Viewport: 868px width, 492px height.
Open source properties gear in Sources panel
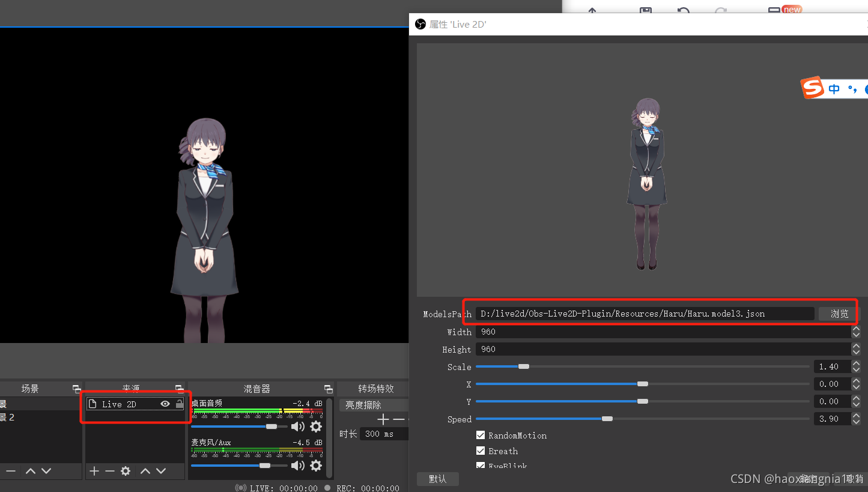point(126,471)
